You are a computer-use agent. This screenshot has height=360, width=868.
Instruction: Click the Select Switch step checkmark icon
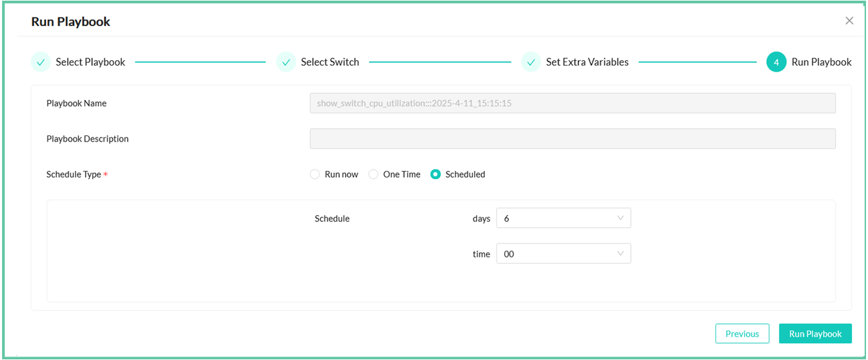pyautogui.click(x=286, y=62)
